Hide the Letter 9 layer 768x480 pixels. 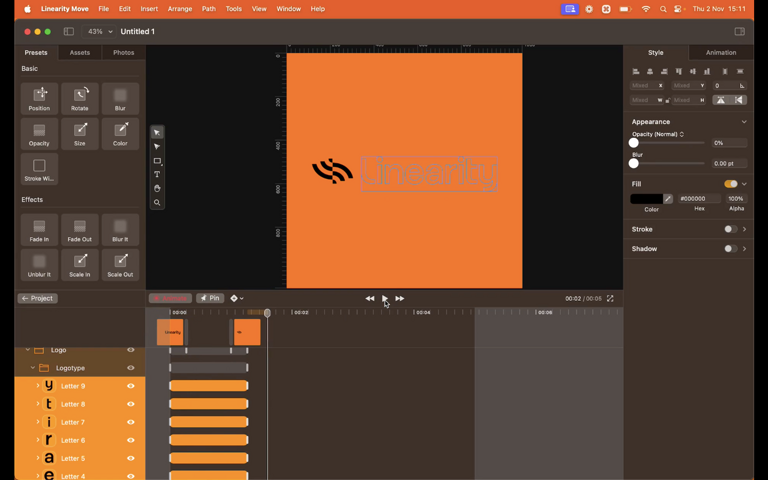point(131,386)
